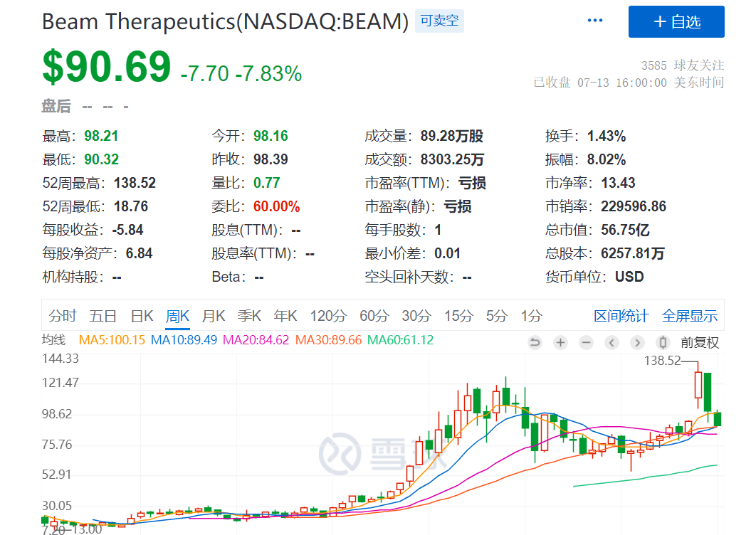This screenshot has width=756, height=535.
Task: Zoom in the K-line chart with plus icon
Action: point(560,342)
